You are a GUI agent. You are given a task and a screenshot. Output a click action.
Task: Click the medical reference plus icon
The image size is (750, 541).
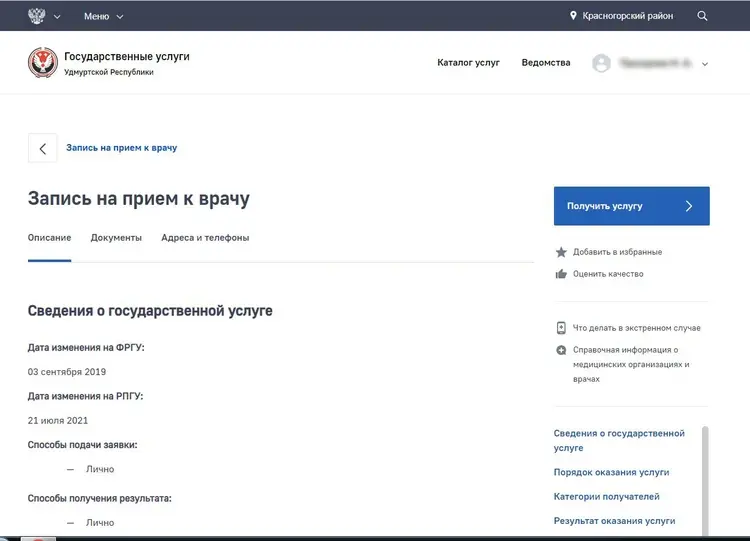(561, 350)
